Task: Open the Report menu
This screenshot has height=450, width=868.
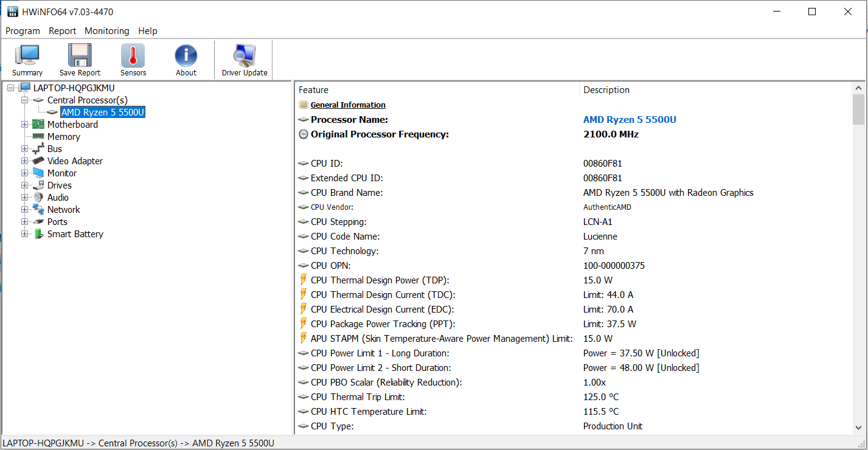Action: tap(63, 31)
